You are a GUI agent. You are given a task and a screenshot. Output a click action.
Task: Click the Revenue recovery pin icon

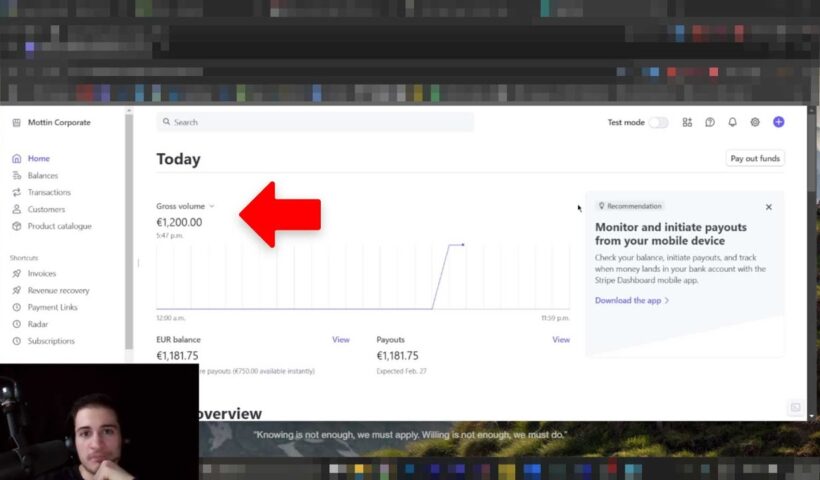tap(17, 290)
